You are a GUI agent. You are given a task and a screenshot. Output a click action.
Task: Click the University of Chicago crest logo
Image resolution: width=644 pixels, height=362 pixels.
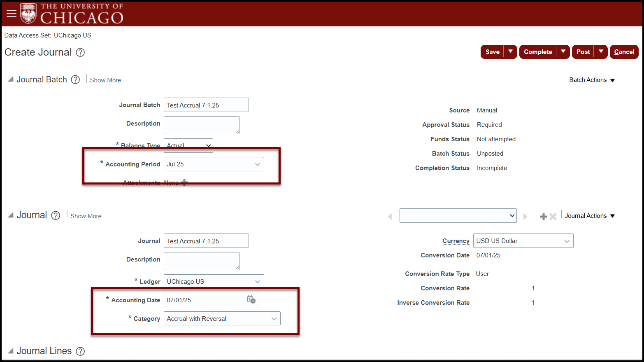click(x=28, y=13)
